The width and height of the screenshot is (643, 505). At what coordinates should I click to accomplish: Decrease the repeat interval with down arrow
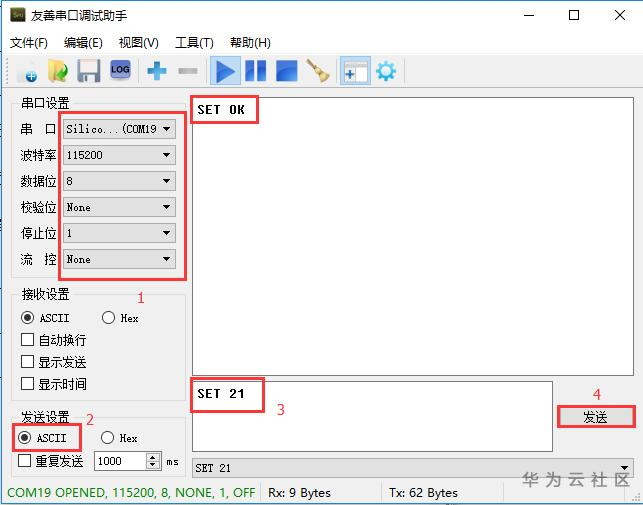pyautogui.click(x=153, y=465)
